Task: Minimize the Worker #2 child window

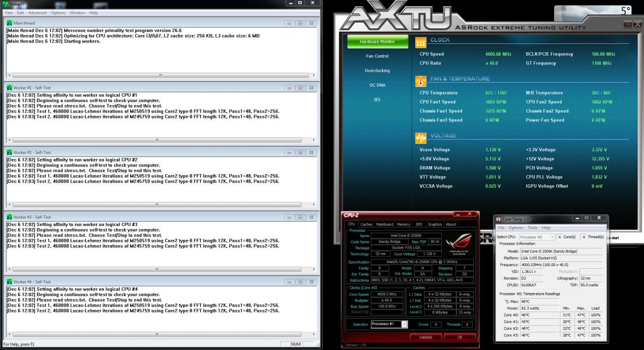Action: click(289, 153)
